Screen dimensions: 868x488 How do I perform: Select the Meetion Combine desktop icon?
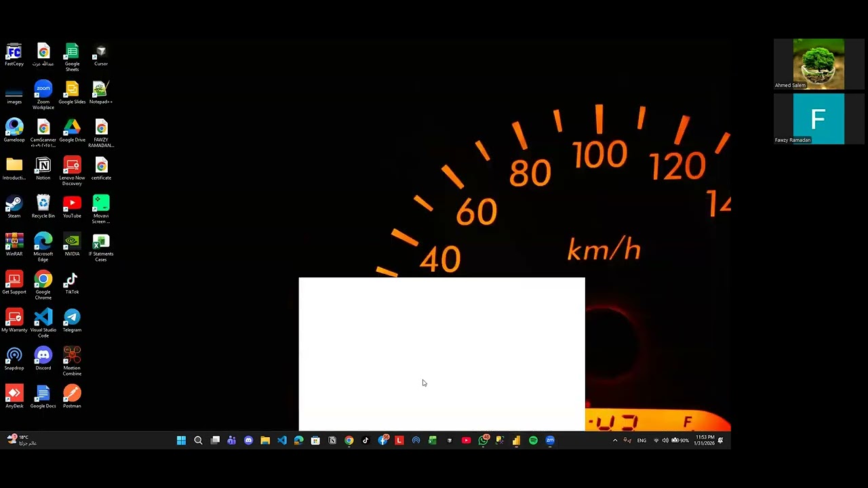[x=72, y=361]
